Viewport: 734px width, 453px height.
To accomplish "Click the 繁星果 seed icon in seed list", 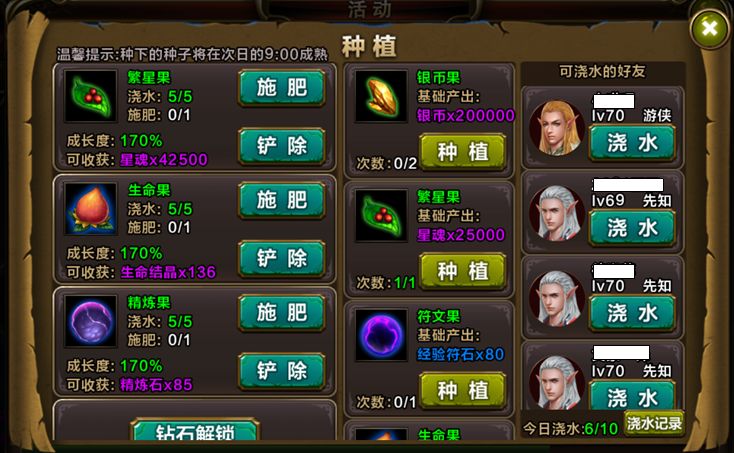I will pyautogui.click(x=381, y=215).
